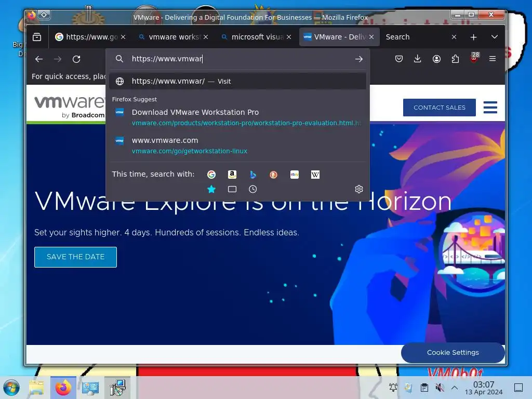This screenshot has height=399, width=532.
Task: Show hidden system tray icons chevron
Action: (455, 388)
